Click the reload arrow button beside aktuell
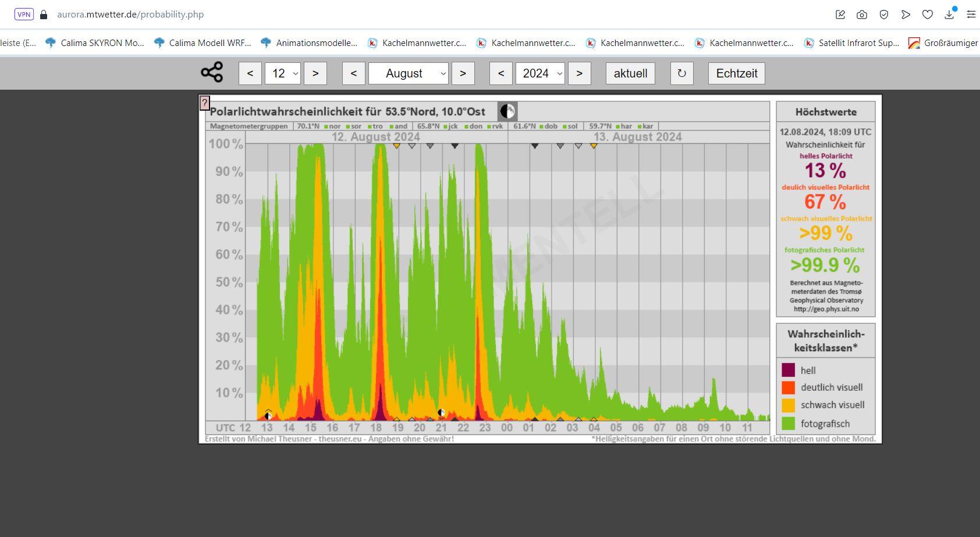The image size is (980, 537). pos(681,73)
